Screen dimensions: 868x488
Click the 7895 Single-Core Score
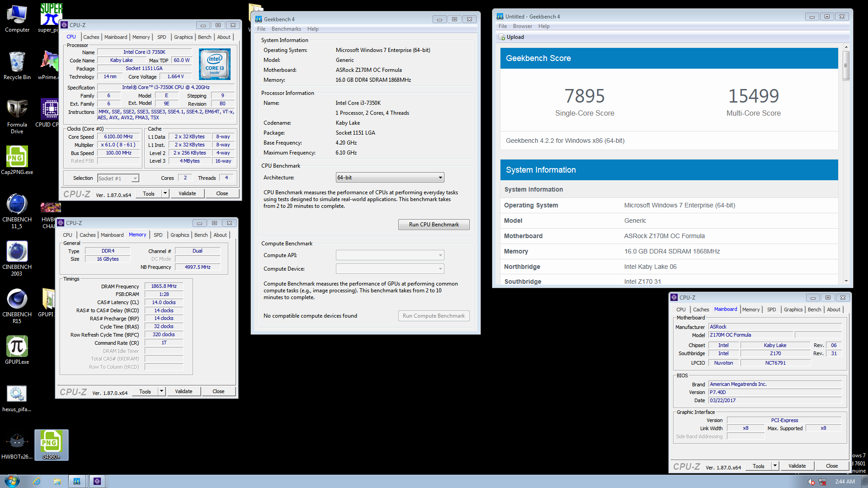(585, 96)
